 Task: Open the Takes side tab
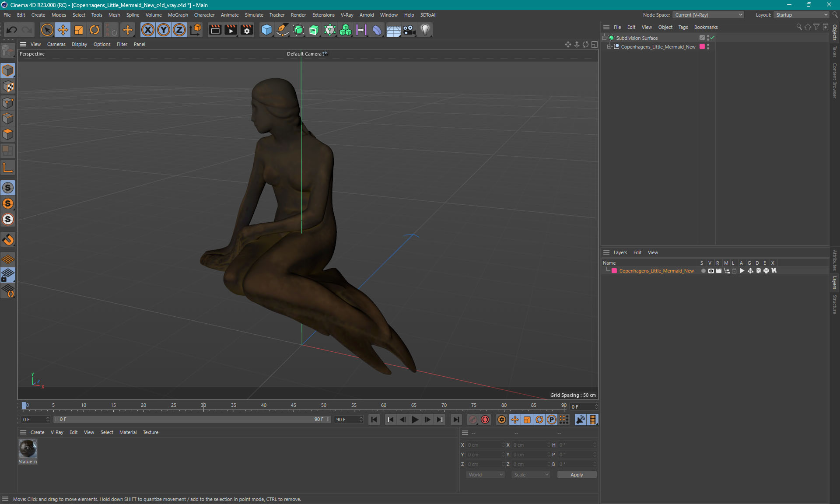pos(835,51)
